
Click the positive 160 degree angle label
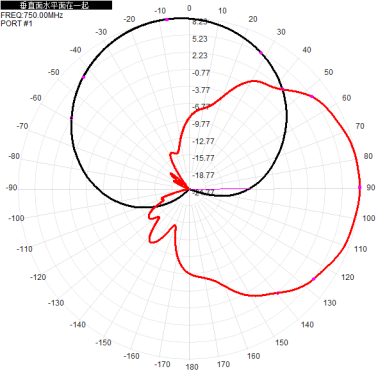253,356
